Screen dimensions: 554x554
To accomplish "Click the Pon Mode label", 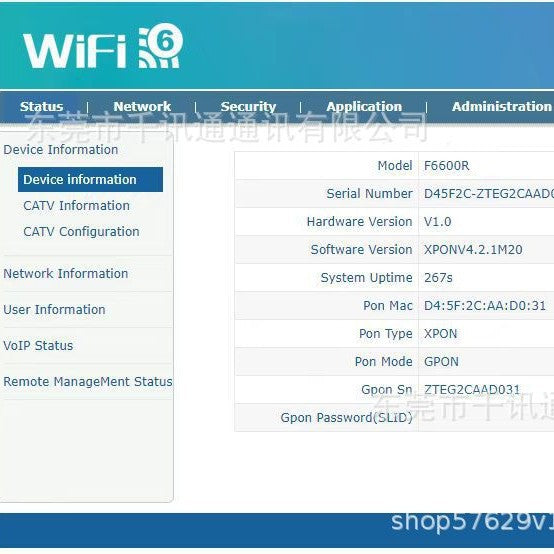I will pos(383,362).
